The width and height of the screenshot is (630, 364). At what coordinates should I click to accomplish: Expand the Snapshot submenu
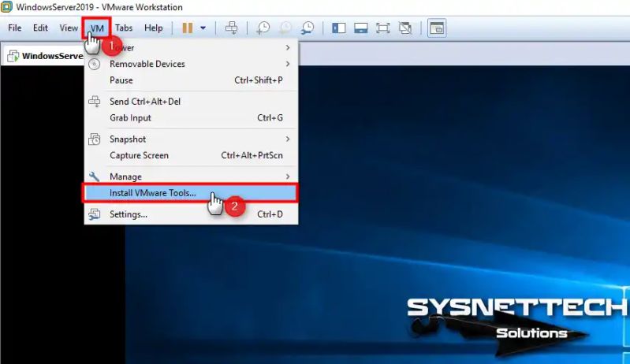click(192, 139)
